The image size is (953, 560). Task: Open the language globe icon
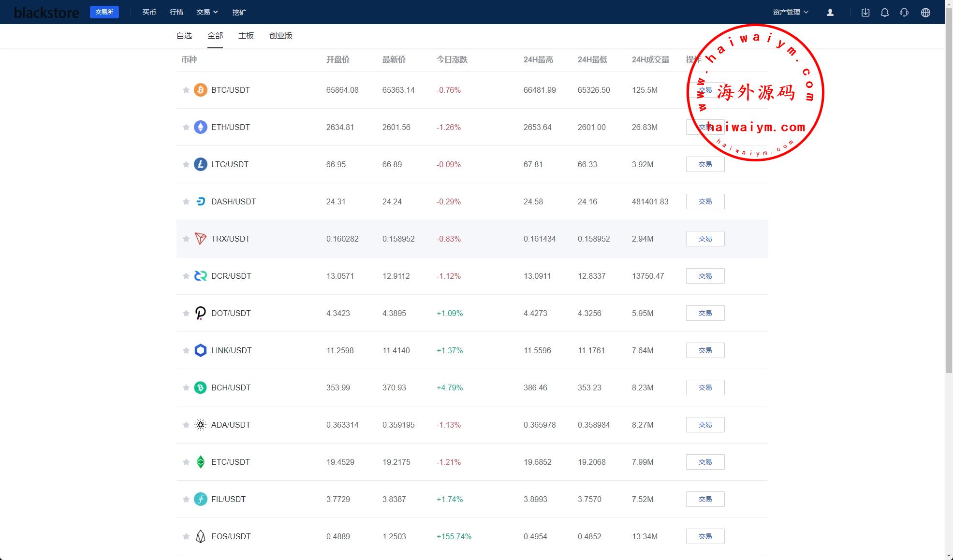[925, 13]
